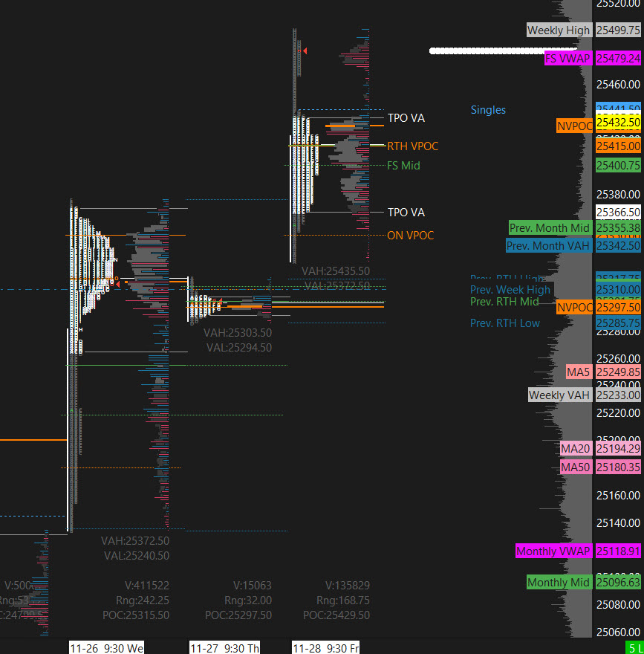Click the yellow 25432.50 price tag
This screenshot has width=644, height=654.
618,122
